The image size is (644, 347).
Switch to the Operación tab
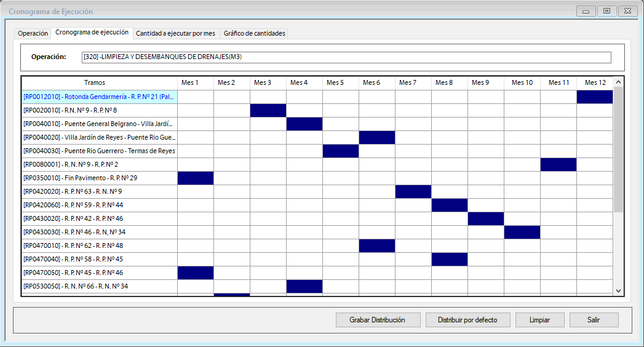point(33,33)
